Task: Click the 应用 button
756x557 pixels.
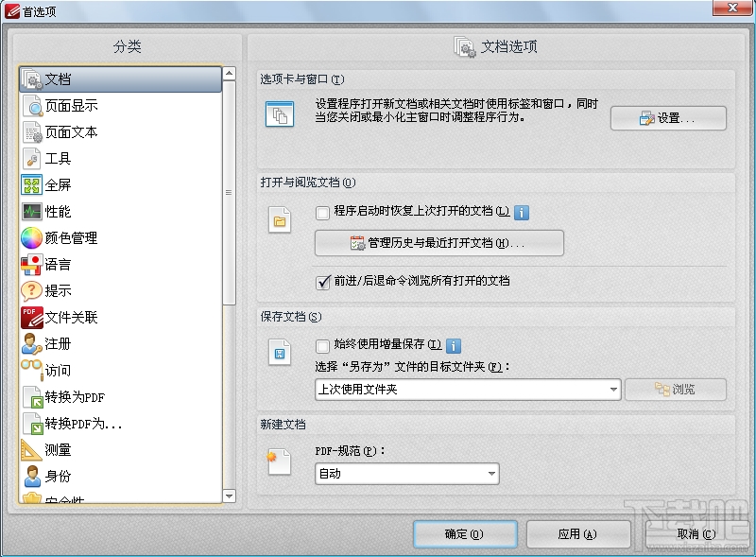Action: coord(578,534)
